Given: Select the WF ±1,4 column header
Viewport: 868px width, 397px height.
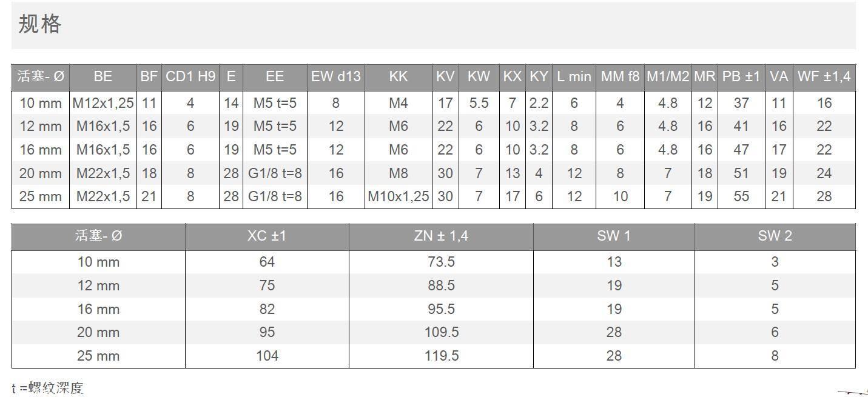Looking at the screenshot, I should pyautogui.click(x=824, y=76).
